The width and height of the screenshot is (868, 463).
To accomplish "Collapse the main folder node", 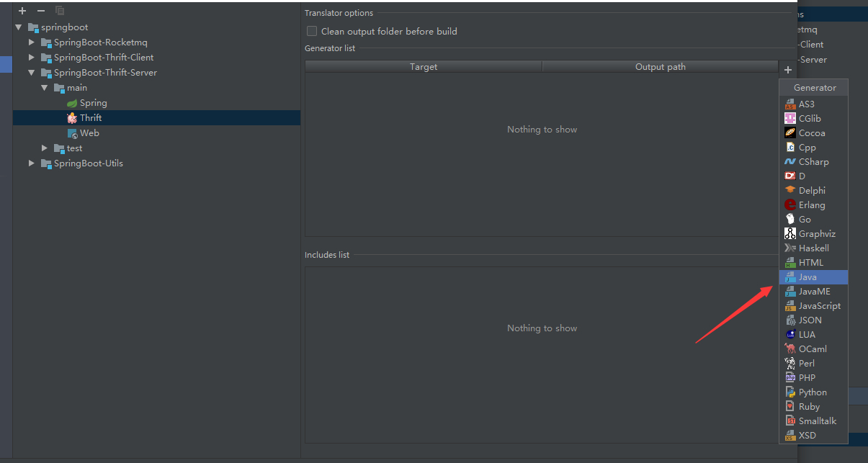I will tap(45, 88).
